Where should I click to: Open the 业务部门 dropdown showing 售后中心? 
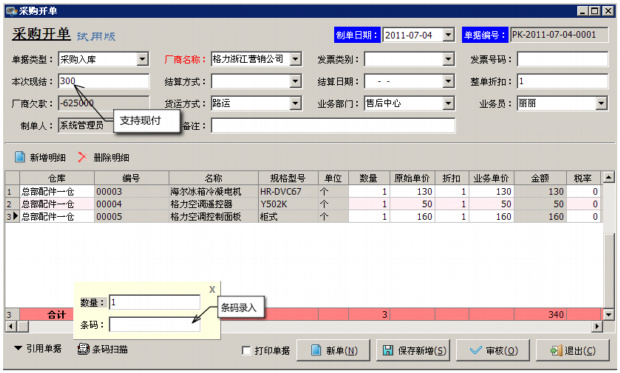point(448,104)
